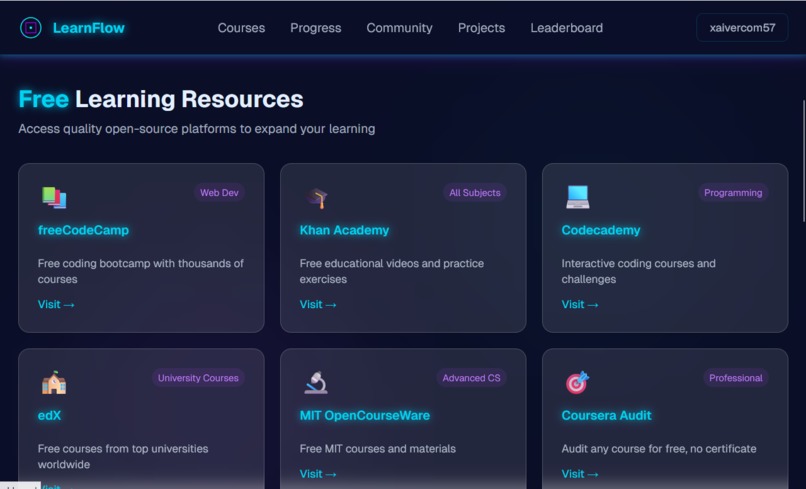The width and height of the screenshot is (806, 489).
Task: Click the freeCodeCamp card title
Action: (x=83, y=230)
